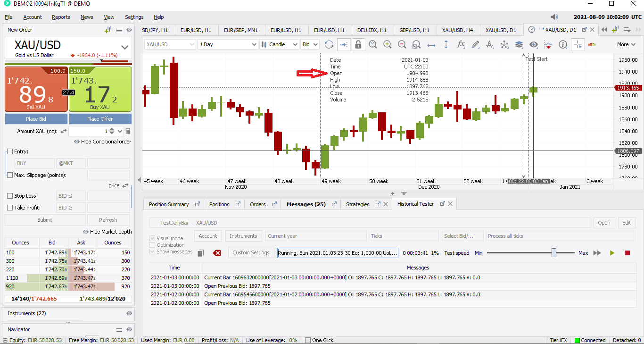Open the Current year period dropdown

coord(316,236)
